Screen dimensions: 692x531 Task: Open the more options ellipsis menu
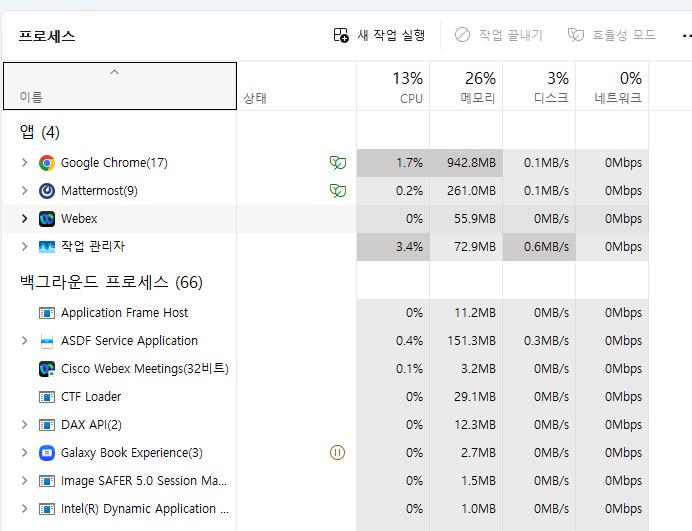[x=687, y=35]
